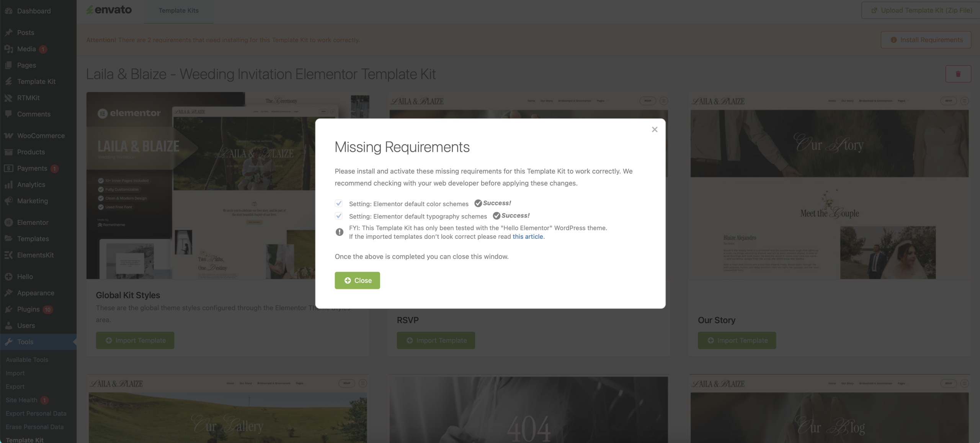
Task: Click the Hello plus-circle icon
Action: [x=8, y=276]
